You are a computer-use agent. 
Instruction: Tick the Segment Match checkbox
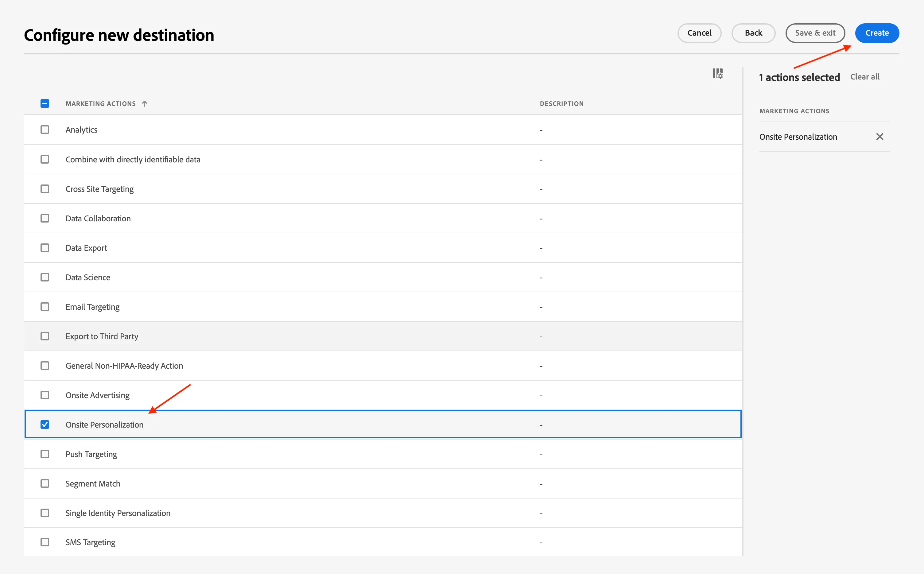(x=45, y=484)
